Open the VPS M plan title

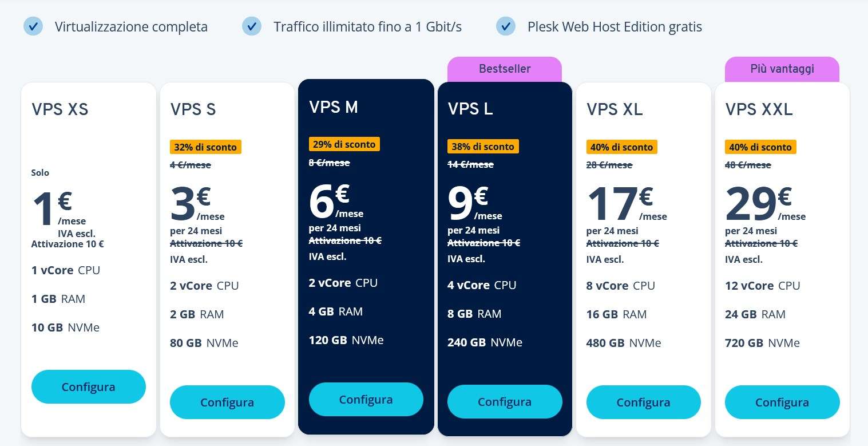point(334,107)
